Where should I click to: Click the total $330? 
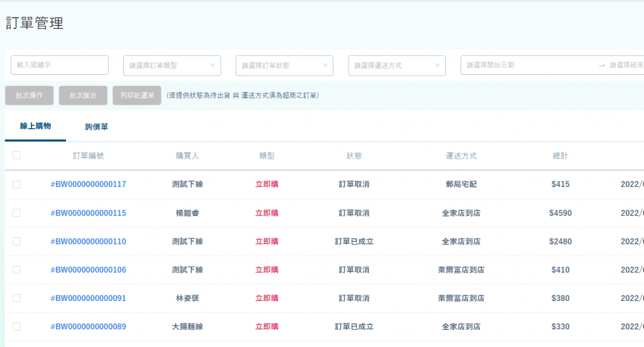(560, 326)
